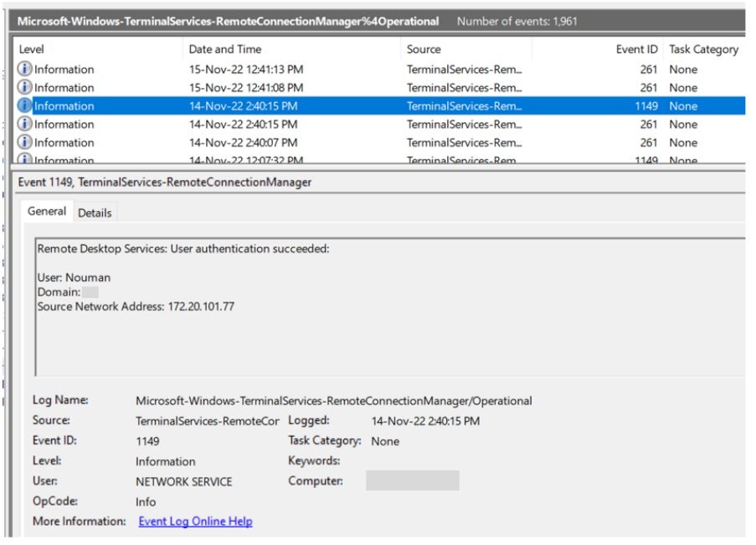The width and height of the screenshot is (756, 545).
Task: Click the Task Category column header
Action: tap(703, 49)
